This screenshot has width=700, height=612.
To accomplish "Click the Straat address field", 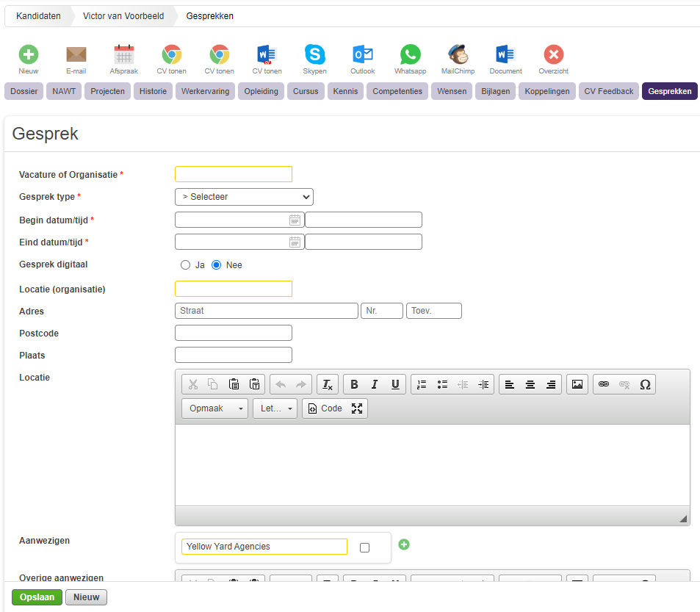I will tap(267, 311).
